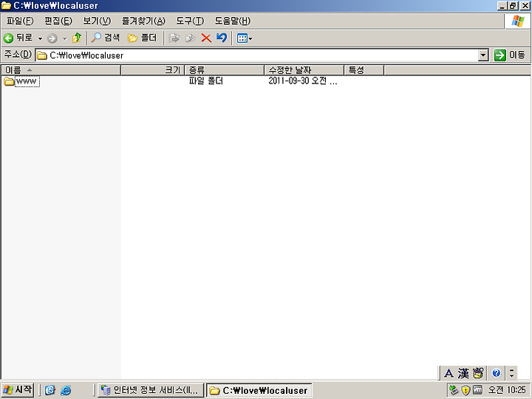Sort by the 크기 column header
The width and height of the screenshot is (532, 399).
152,70
